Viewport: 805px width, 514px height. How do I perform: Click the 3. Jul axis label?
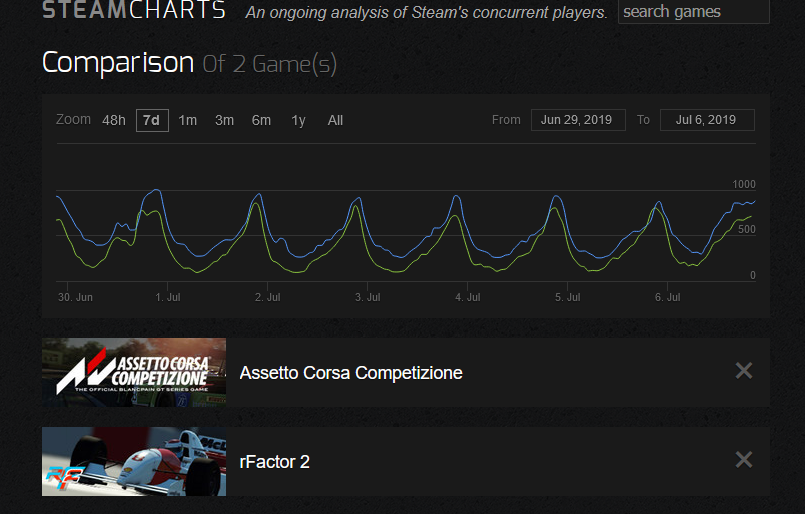click(x=368, y=297)
